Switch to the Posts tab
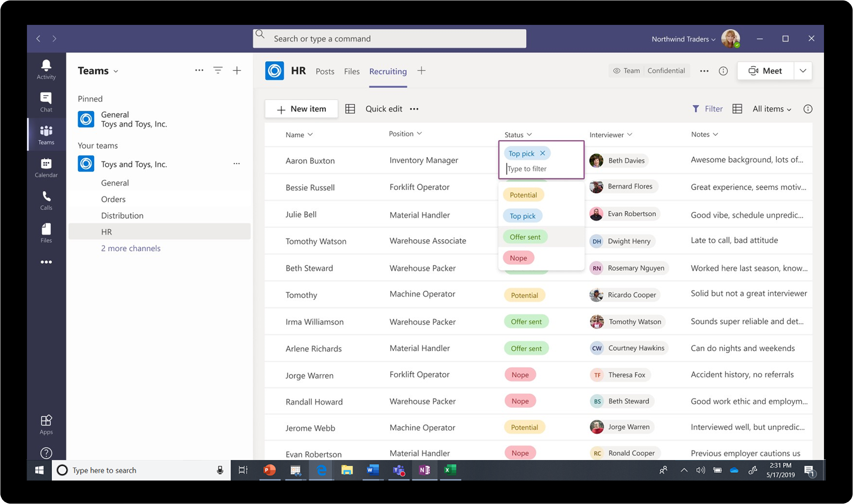The height and width of the screenshot is (504, 853). (x=325, y=71)
